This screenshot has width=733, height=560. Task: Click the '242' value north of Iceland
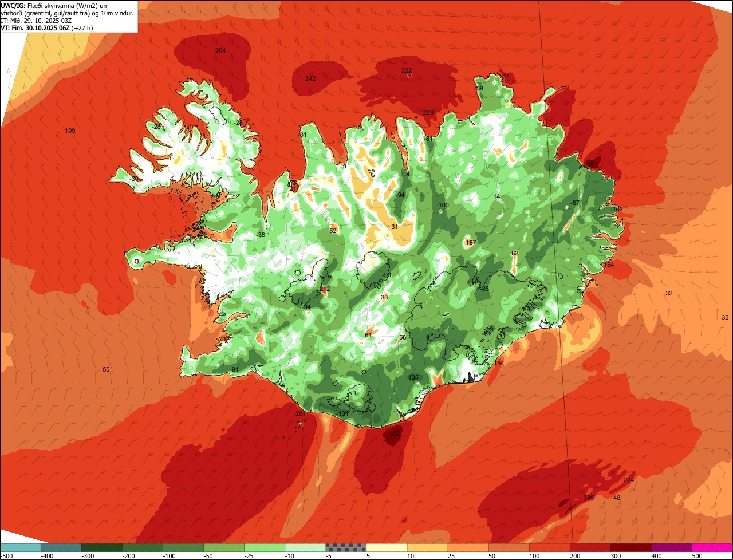[x=310, y=78]
